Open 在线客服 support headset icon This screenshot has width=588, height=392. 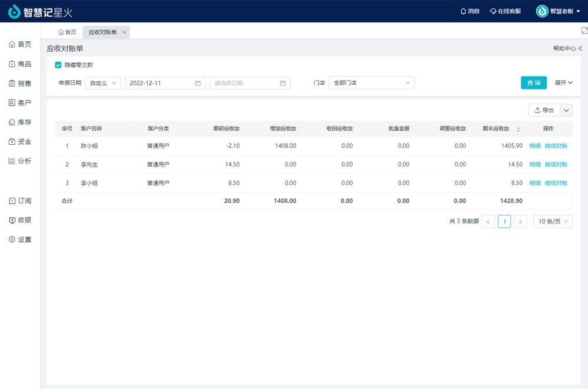493,11
